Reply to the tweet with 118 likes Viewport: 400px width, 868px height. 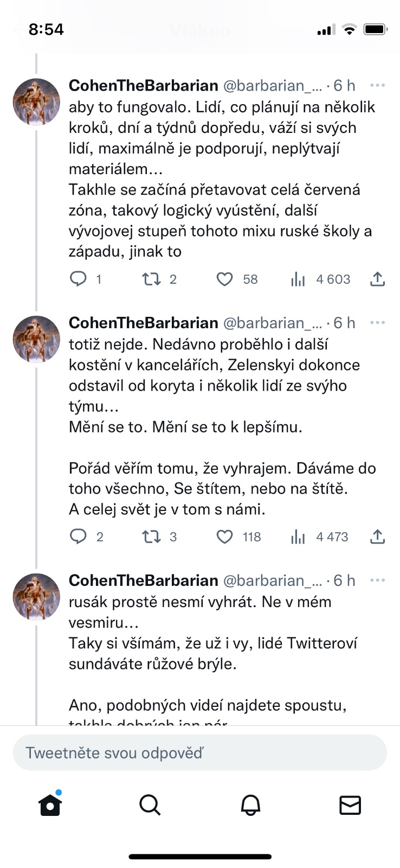pyautogui.click(x=79, y=537)
